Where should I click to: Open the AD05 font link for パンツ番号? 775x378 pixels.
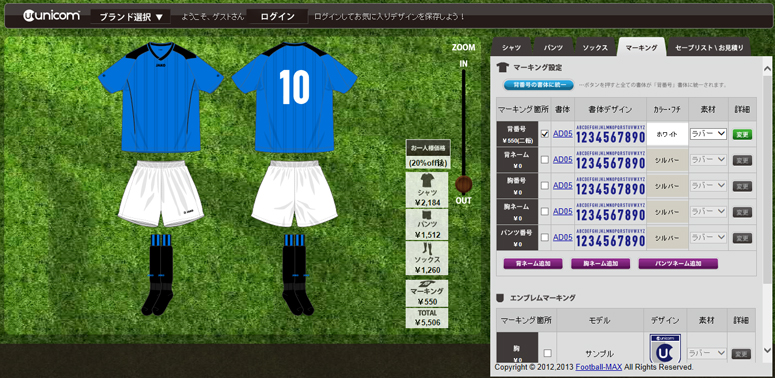click(x=562, y=237)
